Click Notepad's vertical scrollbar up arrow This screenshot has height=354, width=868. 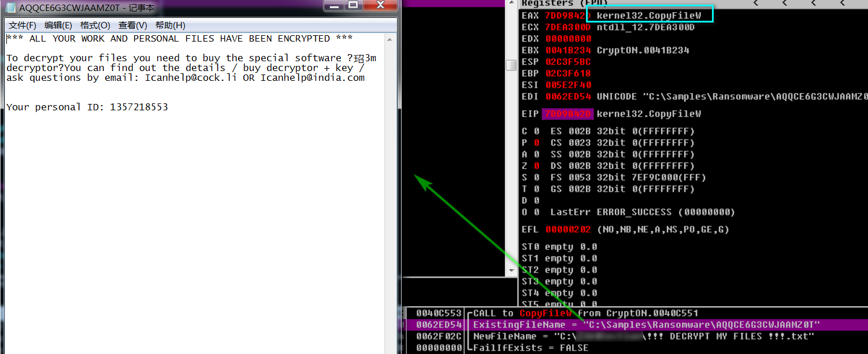point(390,39)
